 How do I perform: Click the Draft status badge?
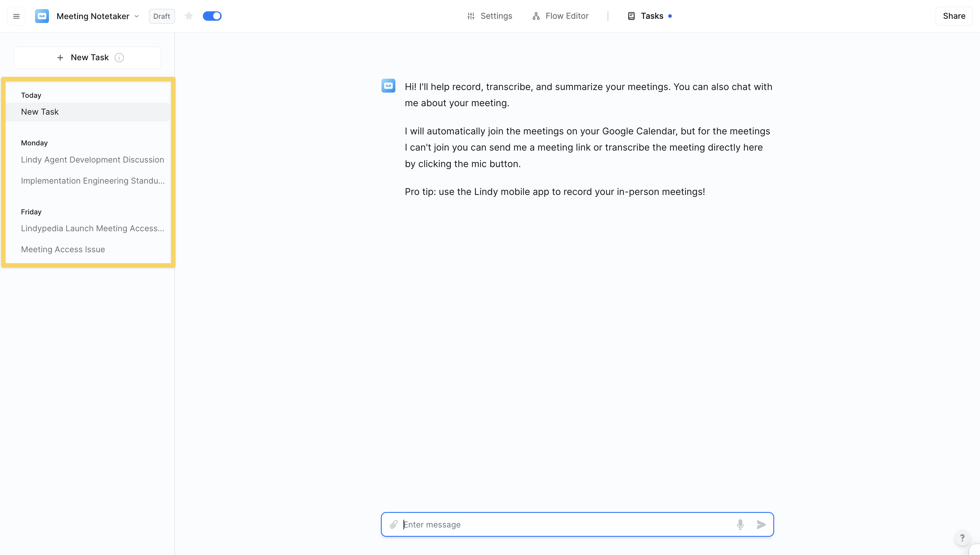(162, 17)
